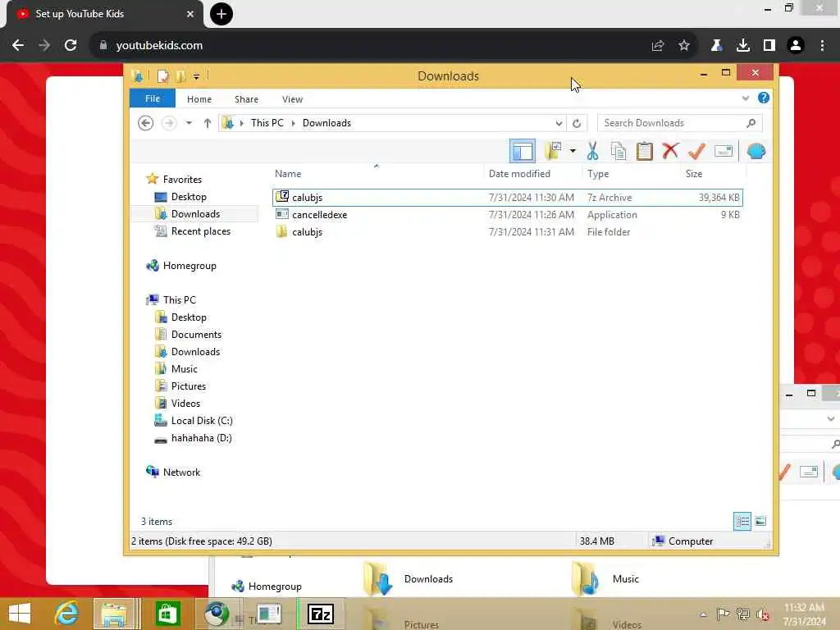This screenshot has width=840, height=630.
Task: Open the File ribbon tab
Action: coord(153,98)
